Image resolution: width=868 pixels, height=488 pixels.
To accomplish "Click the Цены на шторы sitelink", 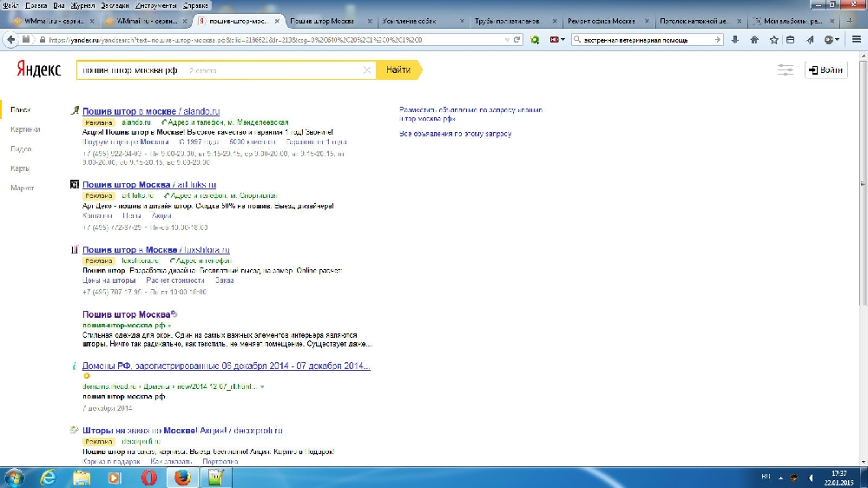I will click(x=109, y=280).
